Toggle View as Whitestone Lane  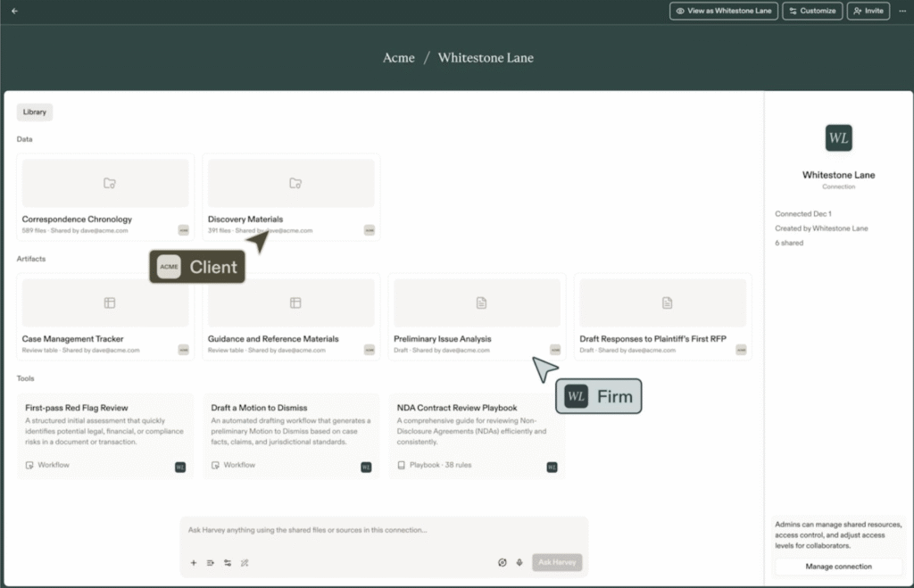723,11
